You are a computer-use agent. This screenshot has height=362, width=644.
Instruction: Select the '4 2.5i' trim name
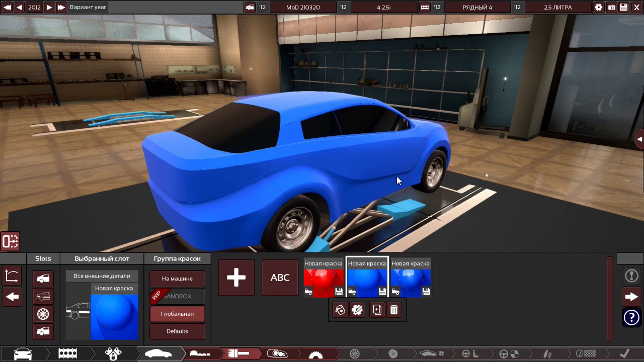tap(384, 7)
